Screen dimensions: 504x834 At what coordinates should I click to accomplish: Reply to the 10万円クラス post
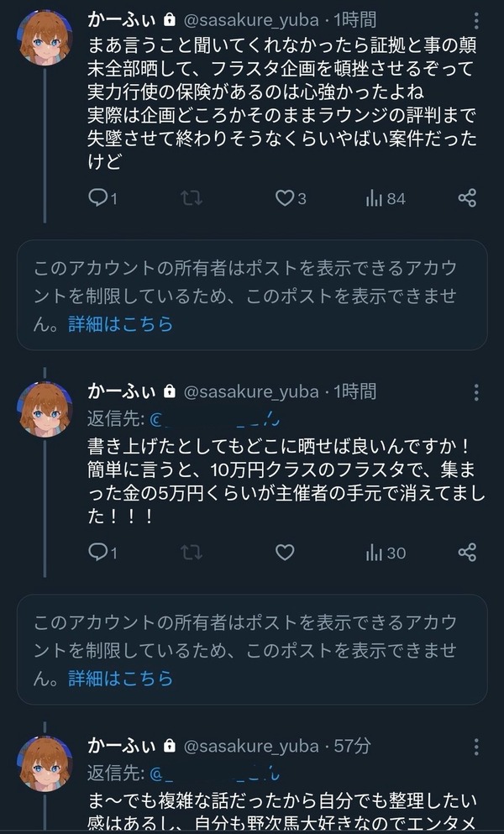102,553
